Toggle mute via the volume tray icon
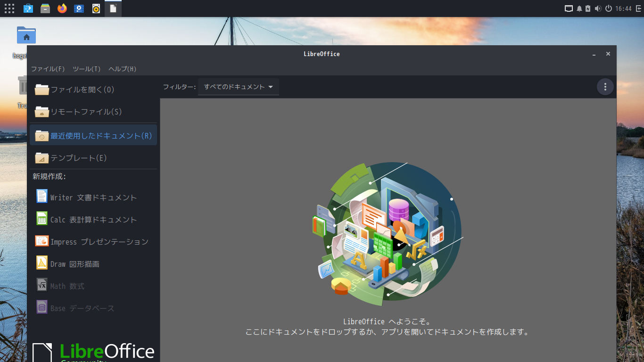This screenshot has height=362, width=644. click(x=598, y=8)
